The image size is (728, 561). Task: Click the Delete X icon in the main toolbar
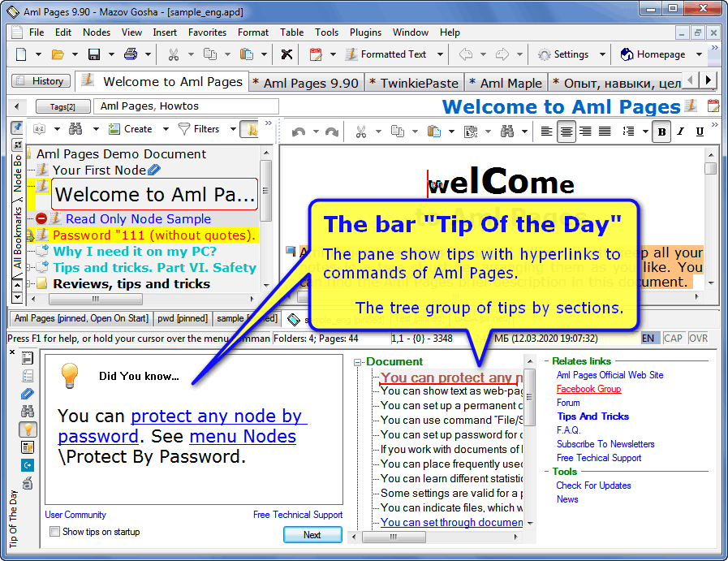(x=286, y=54)
